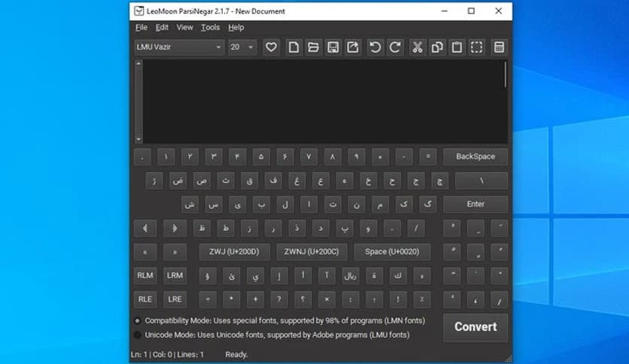
Task: Toggle the on-screen keyboard icon at toolbar end
Action: pos(499,47)
